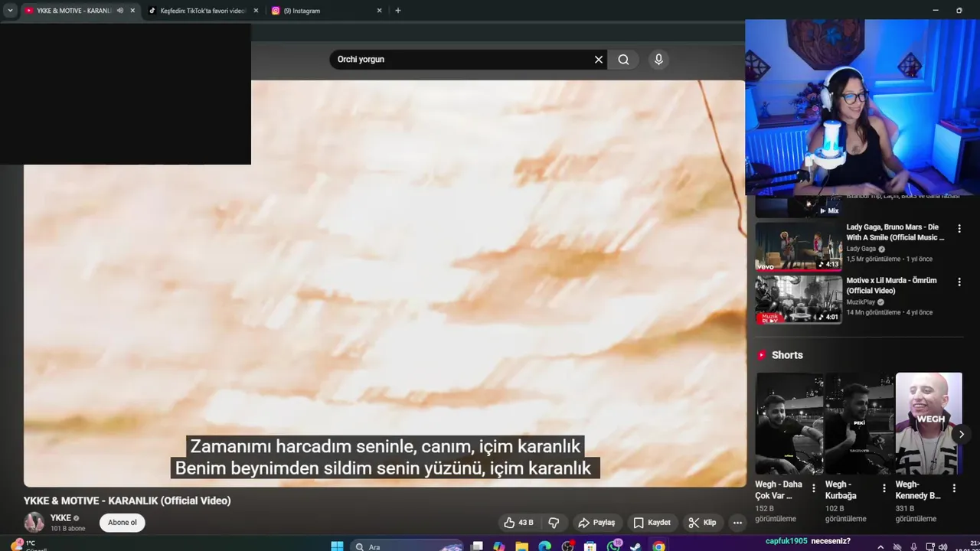980x551 pixels.
Task: Open File Explorer from taskbar
Action: point(522,546)
